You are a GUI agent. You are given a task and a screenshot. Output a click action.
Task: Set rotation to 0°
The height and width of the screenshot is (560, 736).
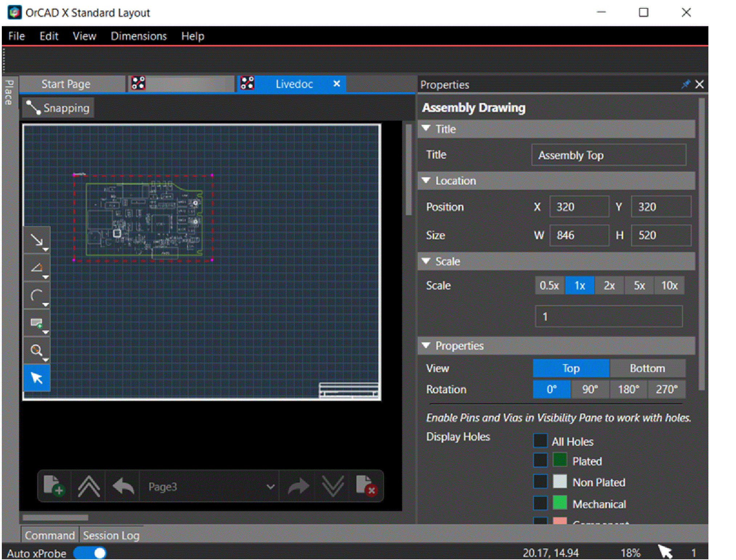tap(552, 389)
